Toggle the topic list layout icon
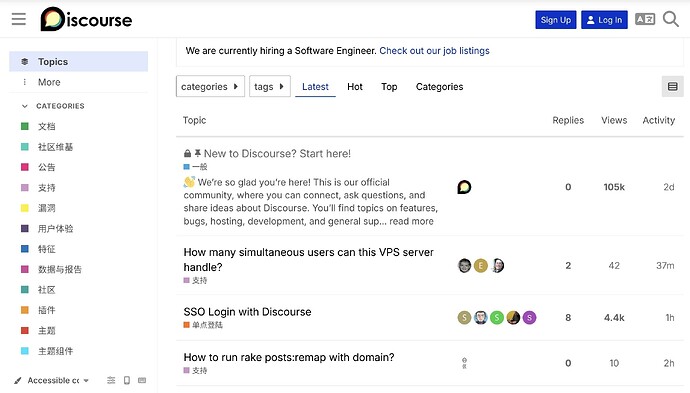This screenshot has height=393, width=690. 672,86
